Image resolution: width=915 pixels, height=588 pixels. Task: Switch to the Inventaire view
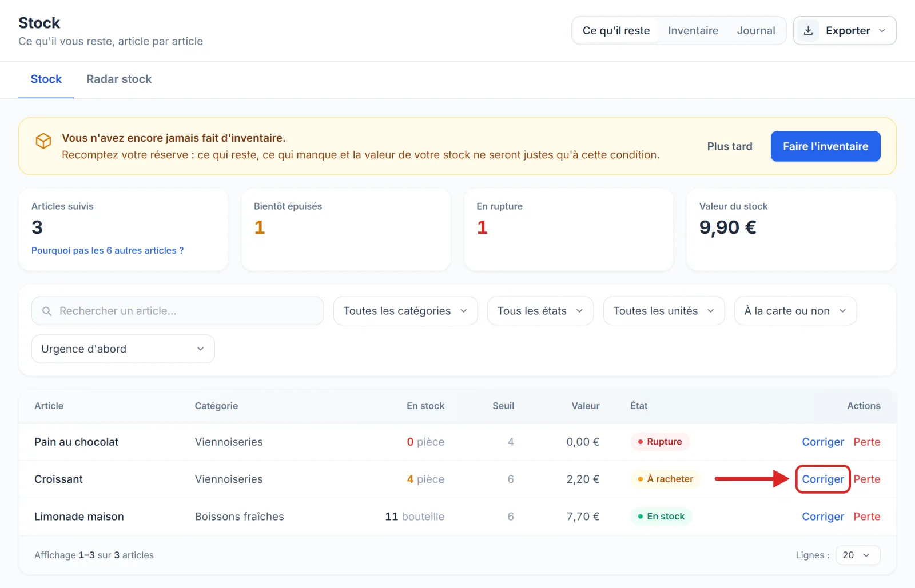(x=693, y=31)
